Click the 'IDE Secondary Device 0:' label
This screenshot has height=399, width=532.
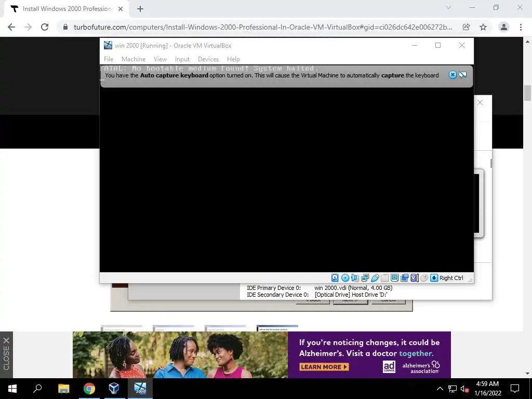(x=277, y=295)
